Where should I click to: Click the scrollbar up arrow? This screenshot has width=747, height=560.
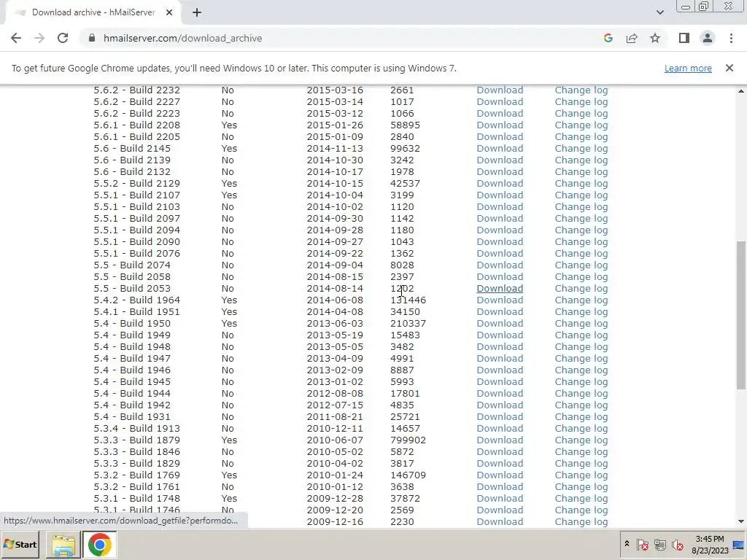741,91
